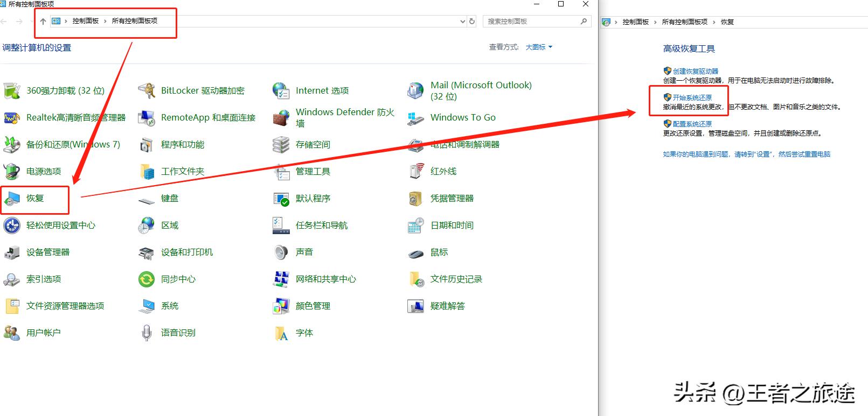Viewport: 868px width, 416px height.
Task: Click the 搜索控制面板 search field
Action: tap(537, 22)
